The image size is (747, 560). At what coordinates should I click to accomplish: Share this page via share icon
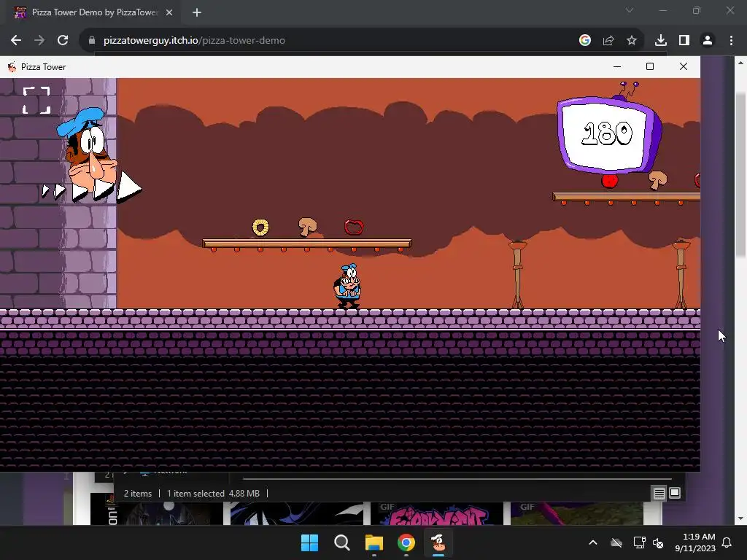coord(608,41)
